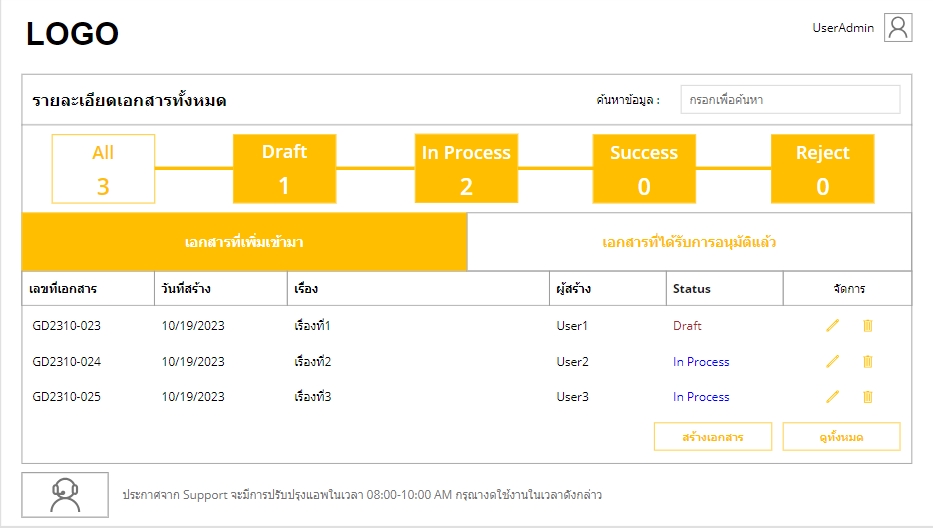933x528 pixels.
Task: Remove GD2310-025 using its trash icon
Action: pyautogui.click(x=868, y=396)
